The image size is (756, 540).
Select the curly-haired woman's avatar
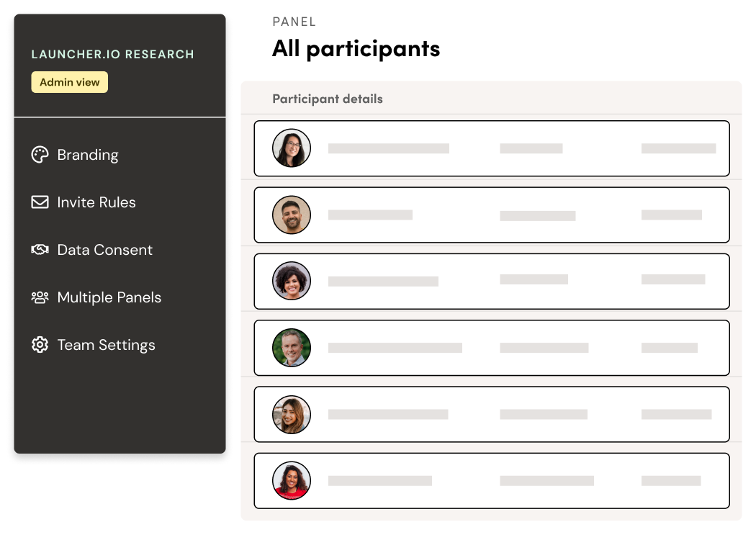(x=291, y=281)
